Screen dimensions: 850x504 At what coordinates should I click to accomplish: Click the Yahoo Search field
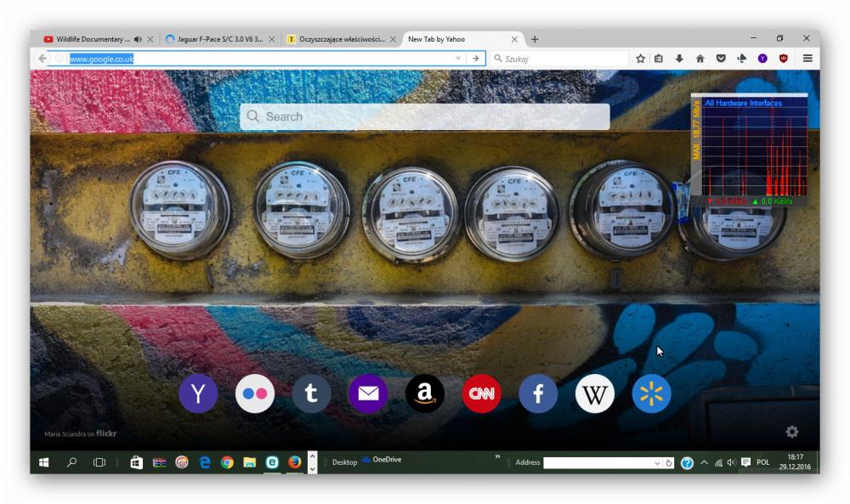click(425, 116)
